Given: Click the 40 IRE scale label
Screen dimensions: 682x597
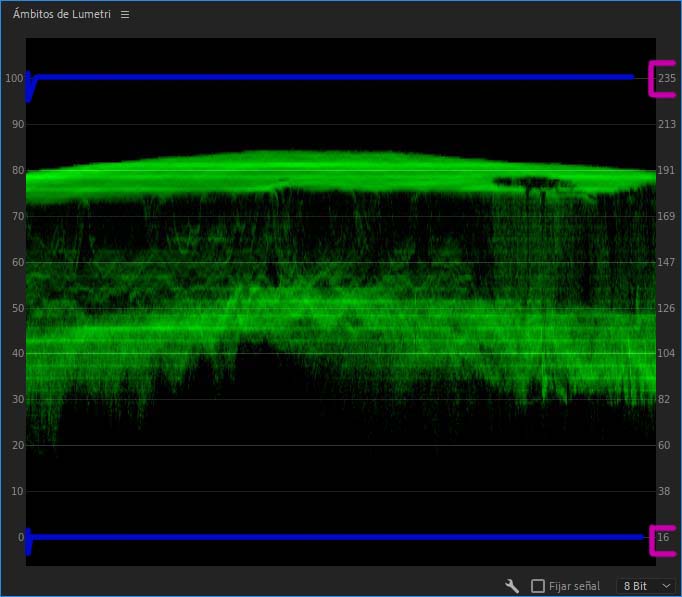Looking at the screenshot, I should (18, 353).
